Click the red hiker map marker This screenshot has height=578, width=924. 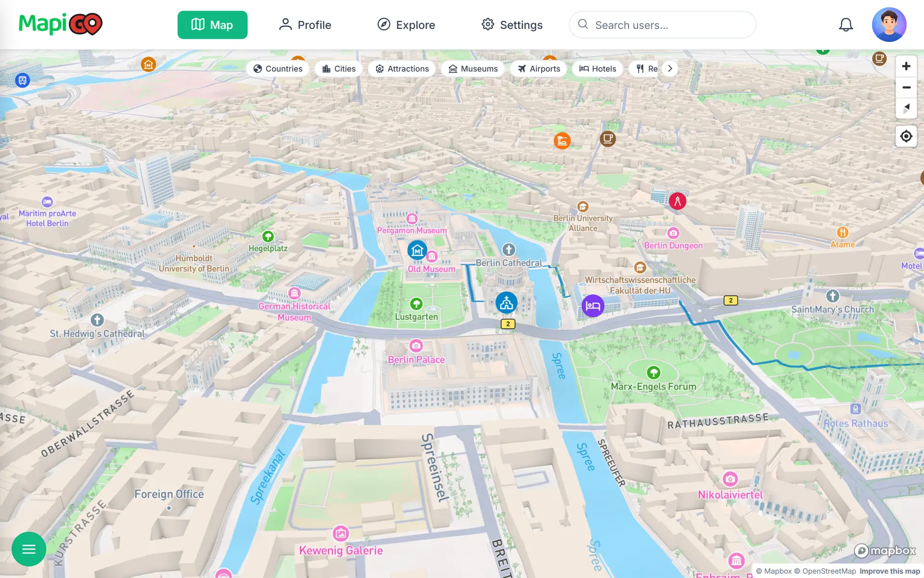click(x=678, y=201)
